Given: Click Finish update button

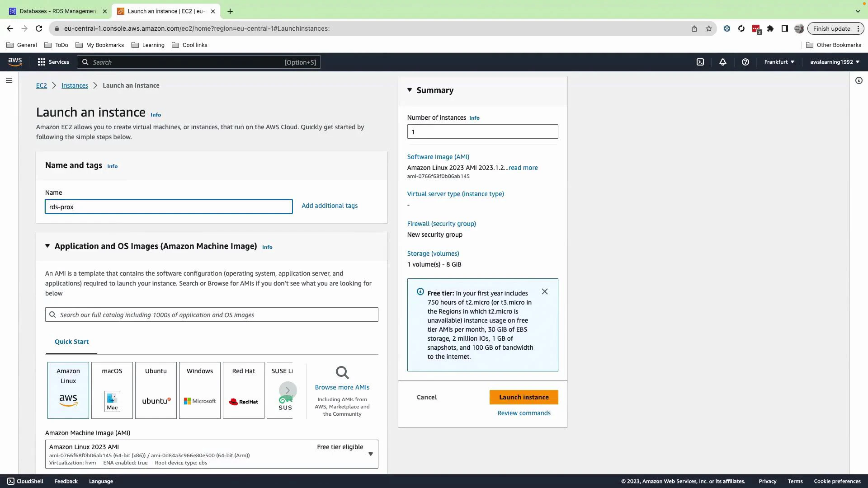Looking at the screenshot, I should pyautogui.click(x=832, y=28).
